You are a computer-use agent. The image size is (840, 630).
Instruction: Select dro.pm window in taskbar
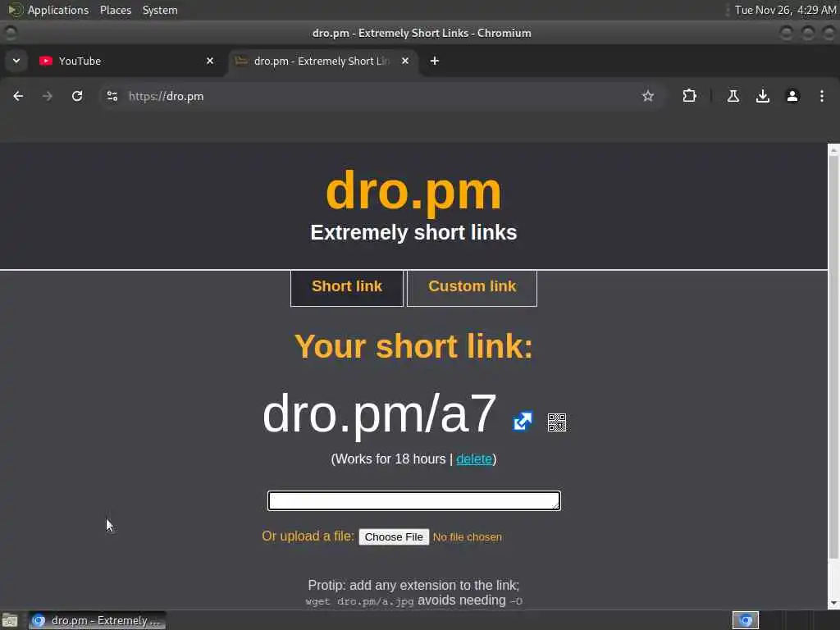tap(97, 620)
